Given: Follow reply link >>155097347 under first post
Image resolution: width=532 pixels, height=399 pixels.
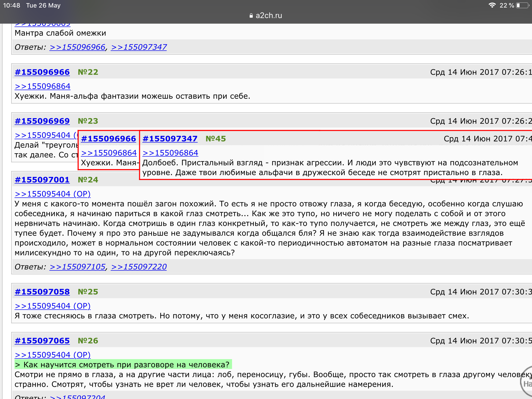Looking at the screenshot, I should click(x=139, y=47).
